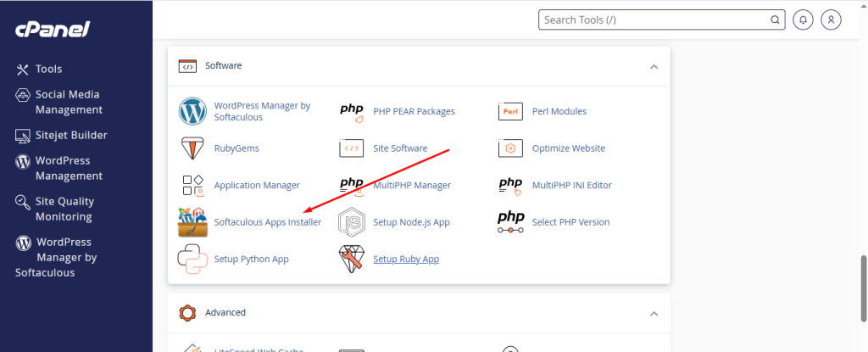The width and height of the screenshot is (868, 352).
Task: Open Site Quality Monitoring in sidebar
Action: 64,209
